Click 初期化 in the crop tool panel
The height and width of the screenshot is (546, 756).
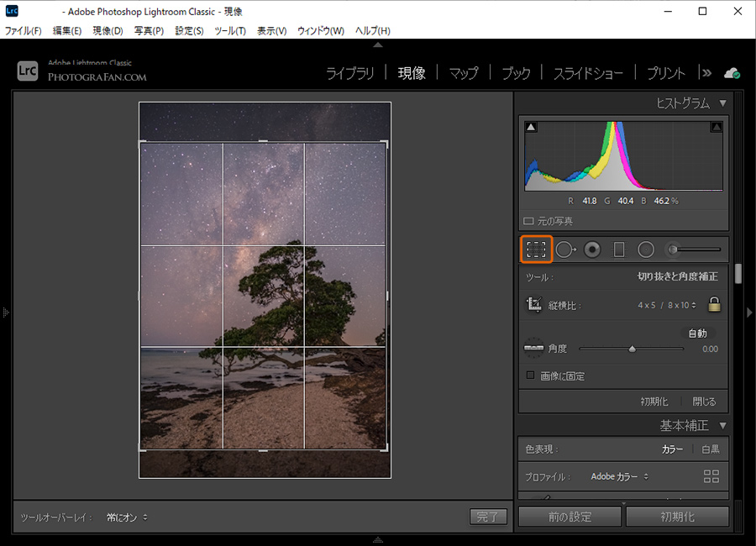(x=654, y=402)
